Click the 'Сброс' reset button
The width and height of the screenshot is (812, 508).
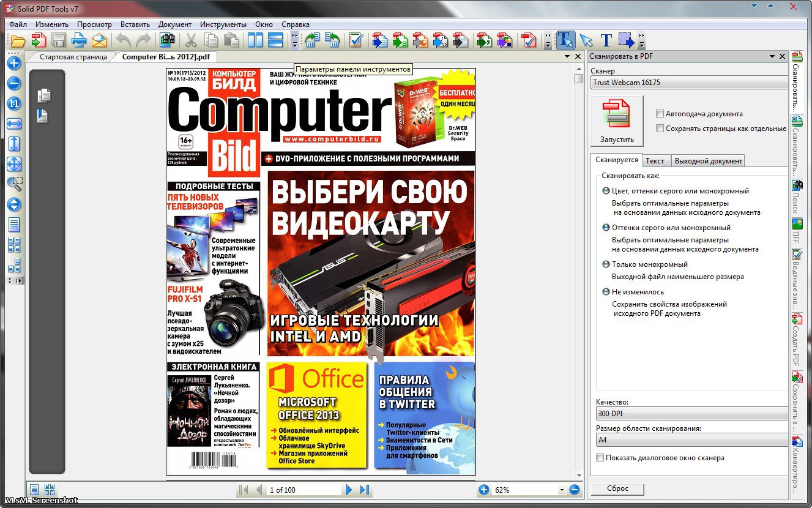point(617,489)
